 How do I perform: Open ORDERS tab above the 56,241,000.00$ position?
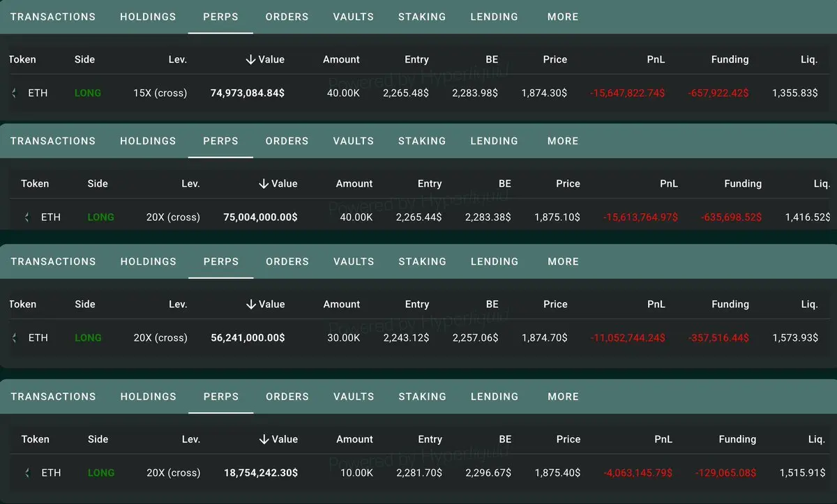pos(287,261)
